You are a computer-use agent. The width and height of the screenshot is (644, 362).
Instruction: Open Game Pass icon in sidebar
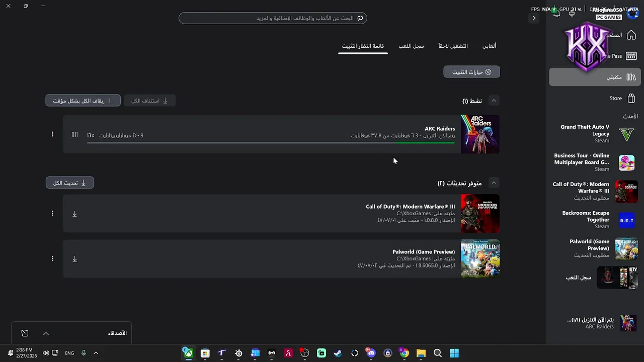(x=631, y=56)
